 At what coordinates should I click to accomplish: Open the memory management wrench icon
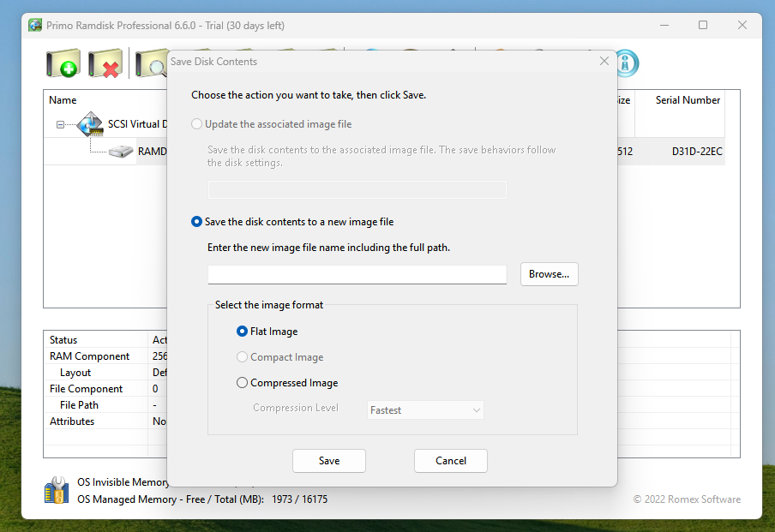tap(57, 490)
